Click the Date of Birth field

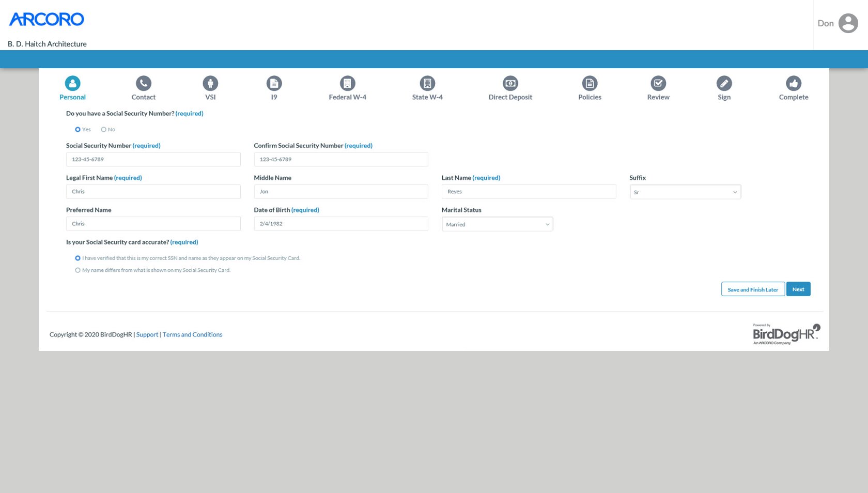pos(340,224)
